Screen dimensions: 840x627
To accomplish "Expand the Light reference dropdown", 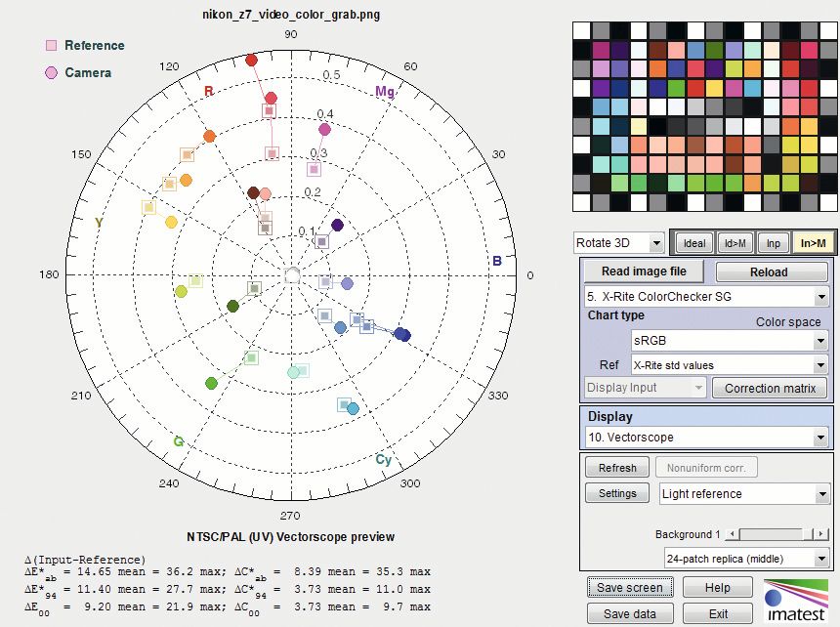I will pos(745,494).
